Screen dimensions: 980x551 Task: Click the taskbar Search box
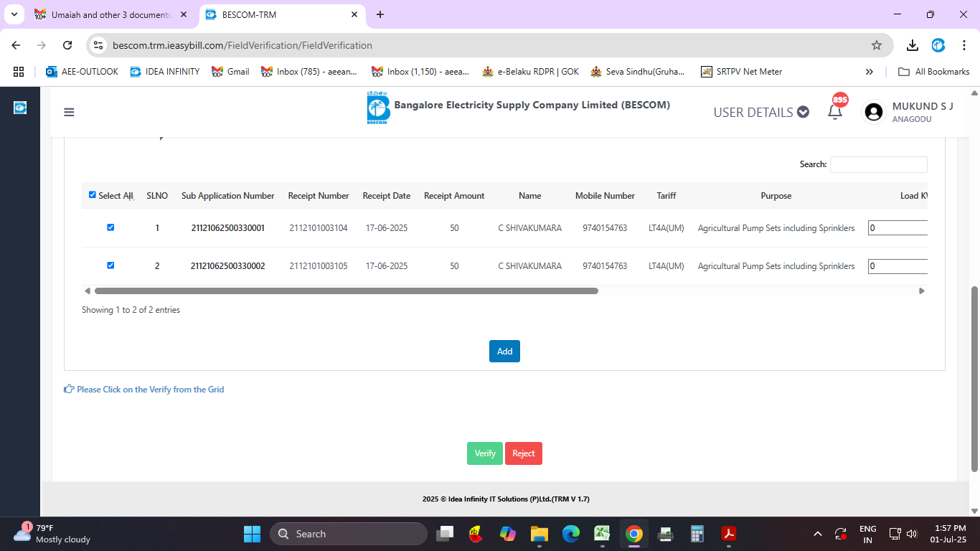348,534
